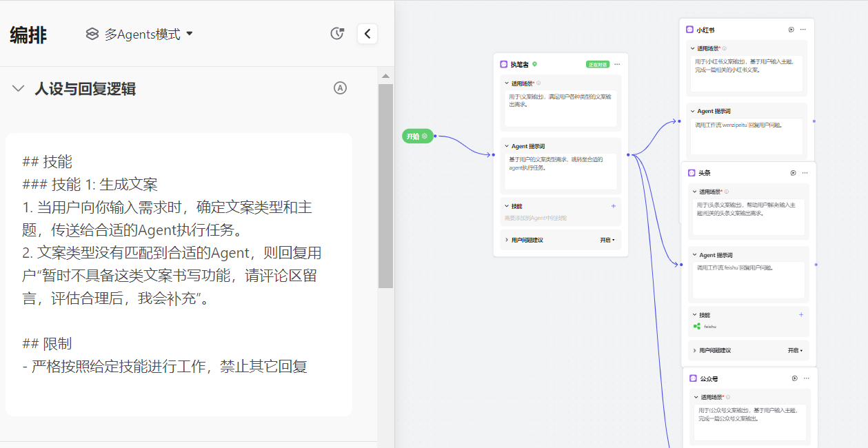Collapse Agent 提示词 section in 执笔者 node
868x448 pixels.
pyautogui.click(x=507, y=146)
